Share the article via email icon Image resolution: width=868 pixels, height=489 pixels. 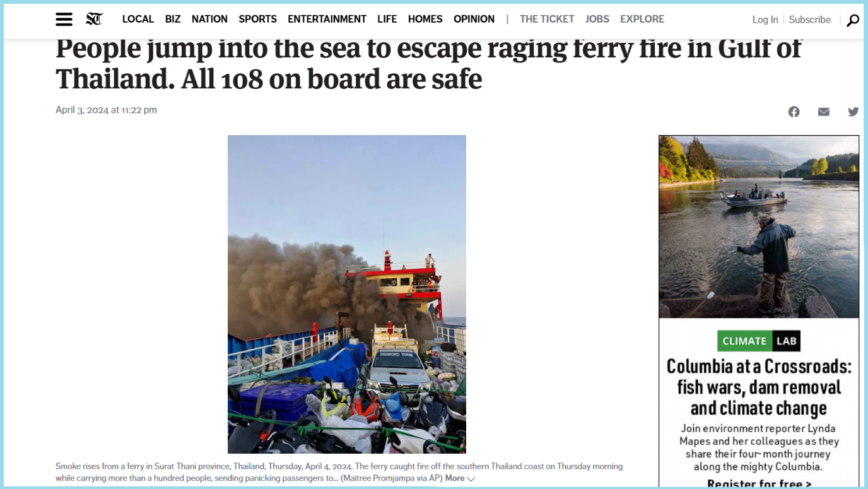tap(823, 112)
